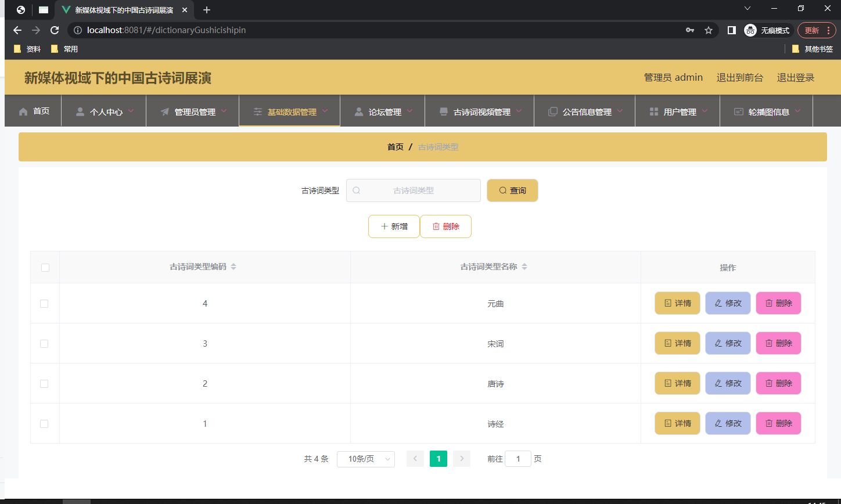Open the 常用 bookmarks folder

64,49
